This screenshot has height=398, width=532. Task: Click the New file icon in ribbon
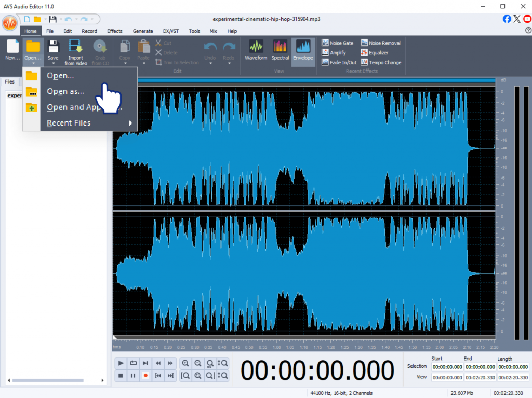(x=12, y=47)
